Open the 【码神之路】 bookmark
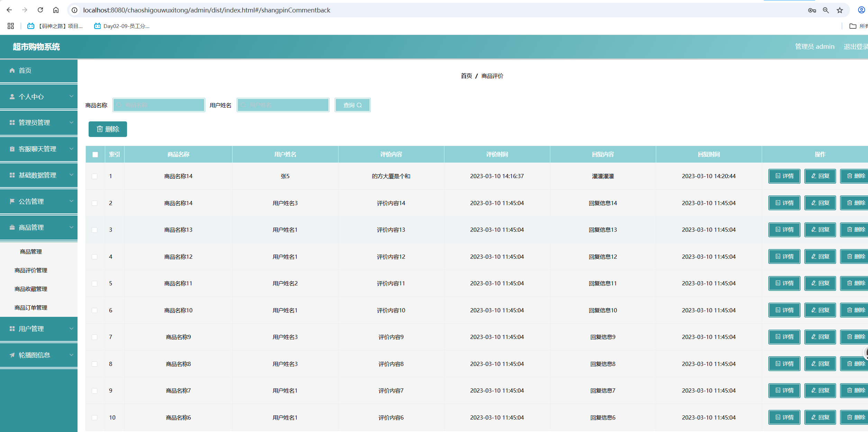 tap(55, 26)
